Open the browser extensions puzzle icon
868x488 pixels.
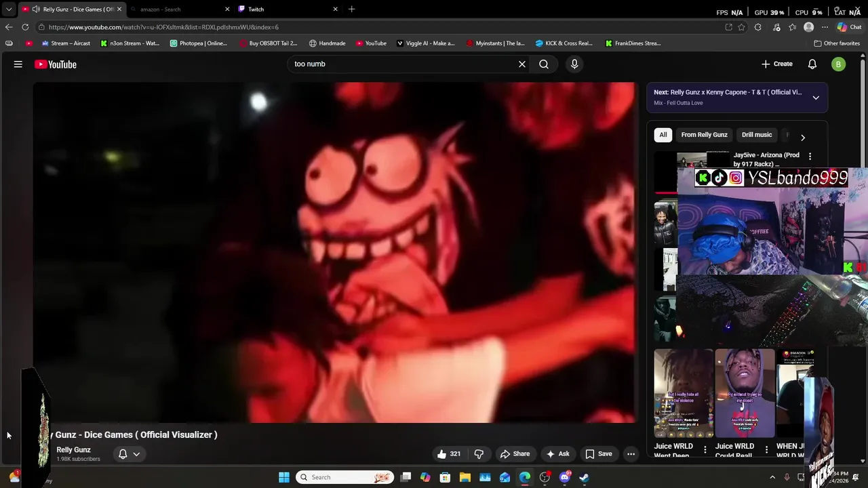(758, 27)
